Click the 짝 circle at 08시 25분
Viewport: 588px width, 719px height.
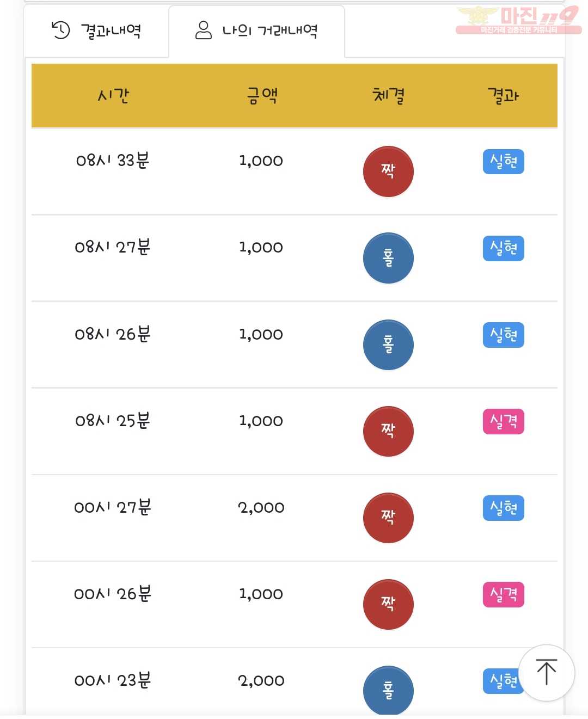388,431
